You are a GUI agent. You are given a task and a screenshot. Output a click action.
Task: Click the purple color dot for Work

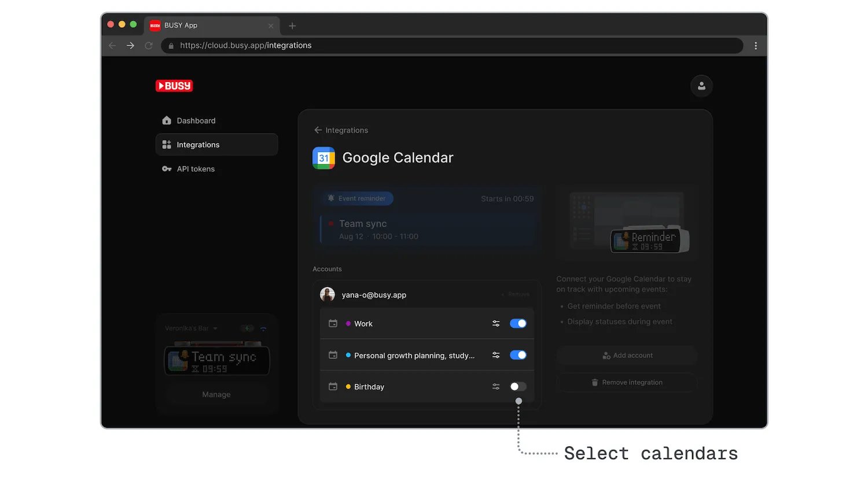point(348,324)
